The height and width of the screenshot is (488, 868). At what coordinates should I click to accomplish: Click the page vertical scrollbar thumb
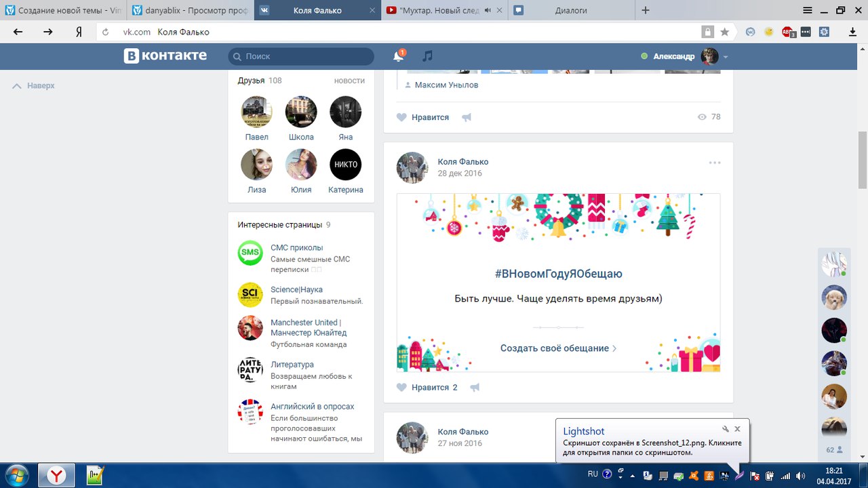pos(863,159)
